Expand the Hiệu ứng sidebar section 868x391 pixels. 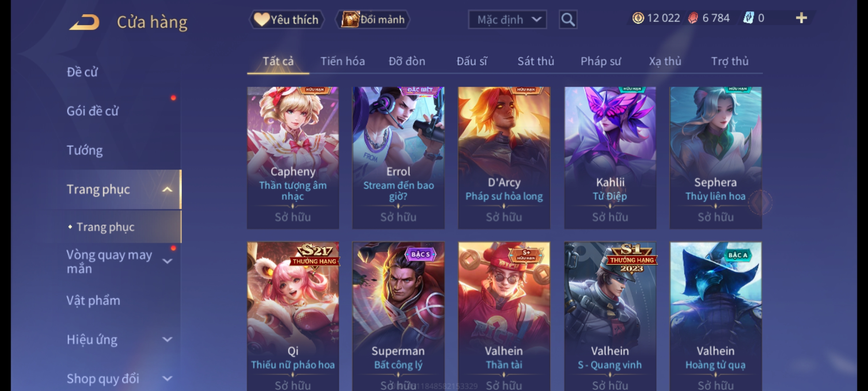click(167, 340)
